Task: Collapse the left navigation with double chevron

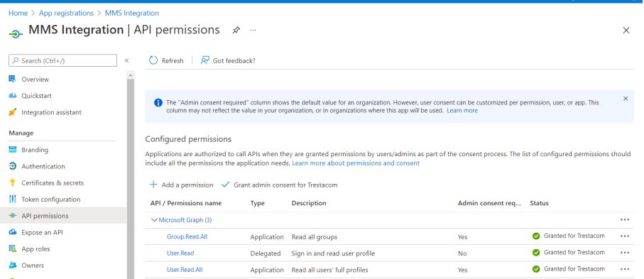Action: 126,60
